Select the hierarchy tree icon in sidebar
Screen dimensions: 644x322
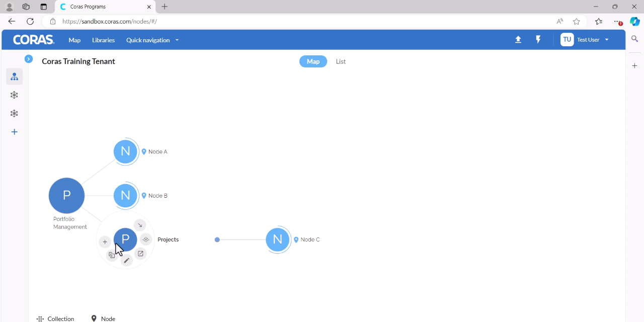click(14, 77)
